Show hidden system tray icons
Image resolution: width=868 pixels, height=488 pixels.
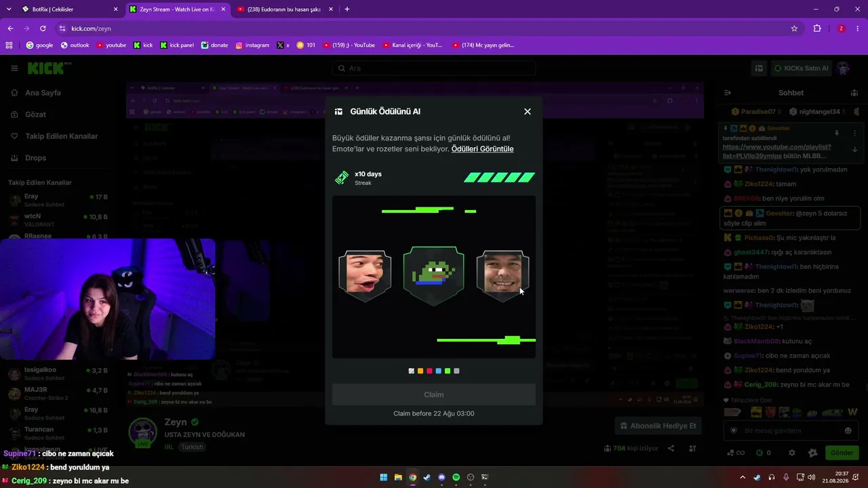tap(743, 477)
